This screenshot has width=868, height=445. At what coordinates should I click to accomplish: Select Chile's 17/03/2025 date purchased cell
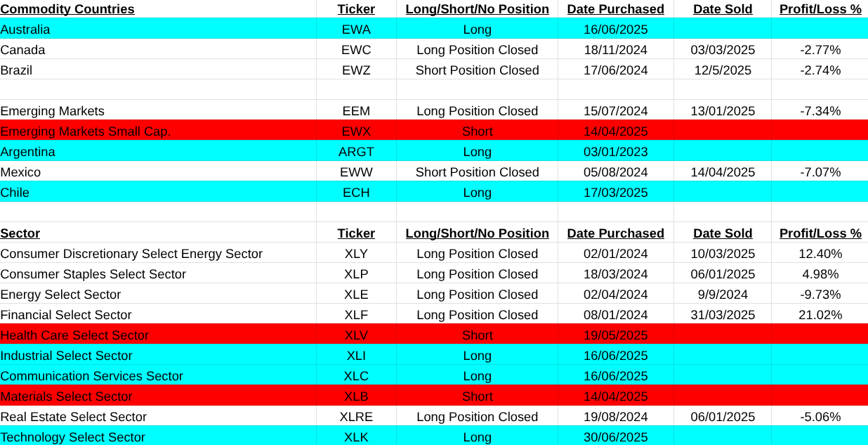(615, 193)
